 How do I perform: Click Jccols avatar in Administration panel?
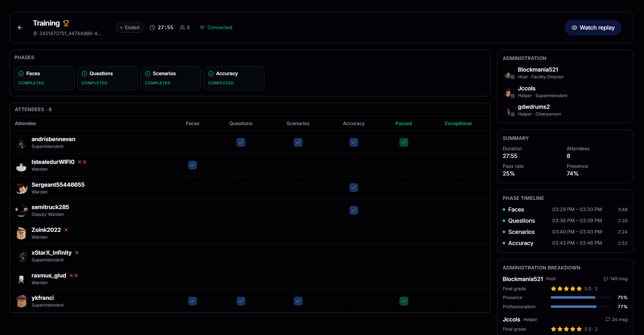[509, 93]
